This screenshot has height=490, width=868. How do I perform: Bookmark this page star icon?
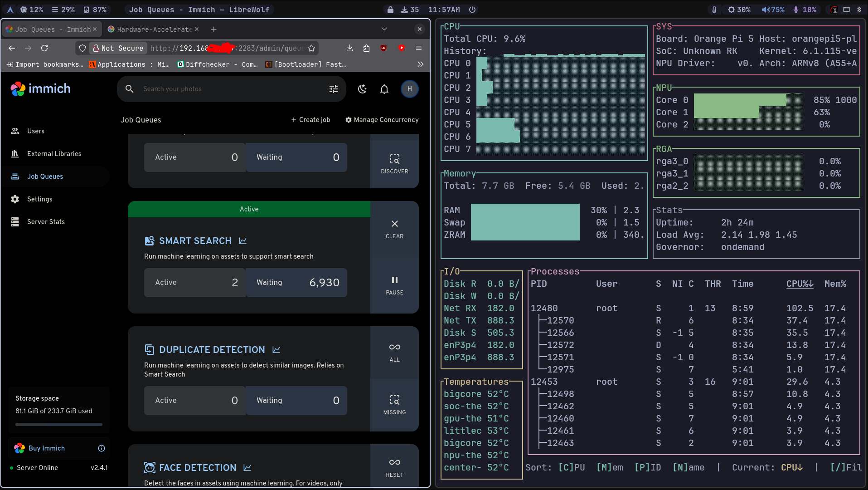(311, 48)
